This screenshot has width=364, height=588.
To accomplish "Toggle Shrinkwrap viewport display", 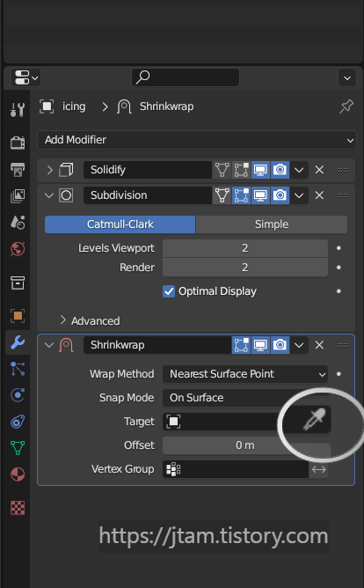I will coord(260,345).
